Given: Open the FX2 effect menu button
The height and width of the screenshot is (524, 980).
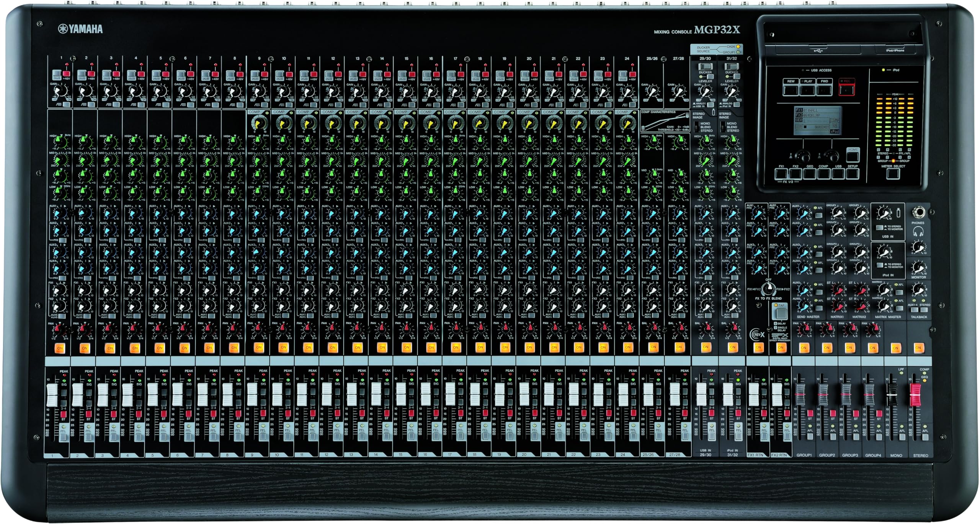Looking at the screenshot, I should [795, 174].
